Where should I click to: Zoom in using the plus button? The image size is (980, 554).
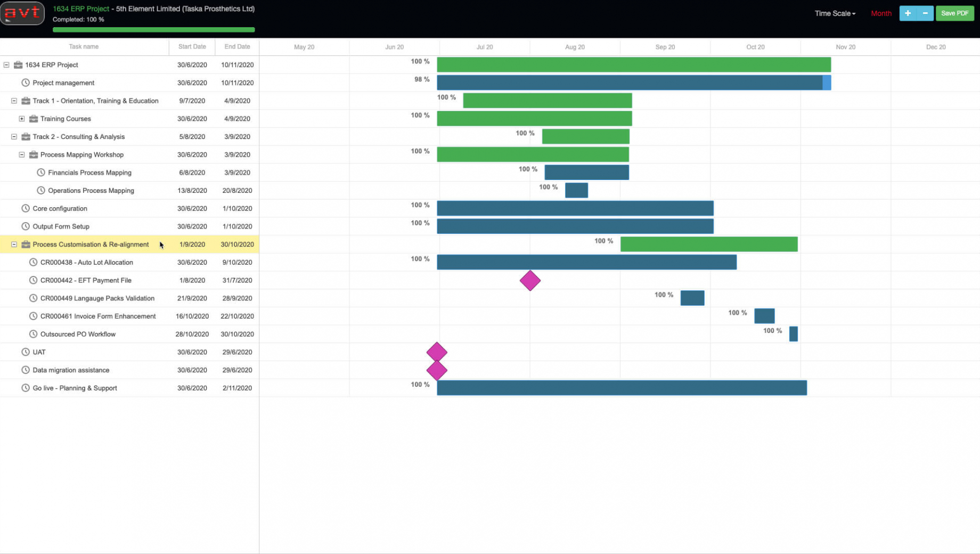pos(908,13)
